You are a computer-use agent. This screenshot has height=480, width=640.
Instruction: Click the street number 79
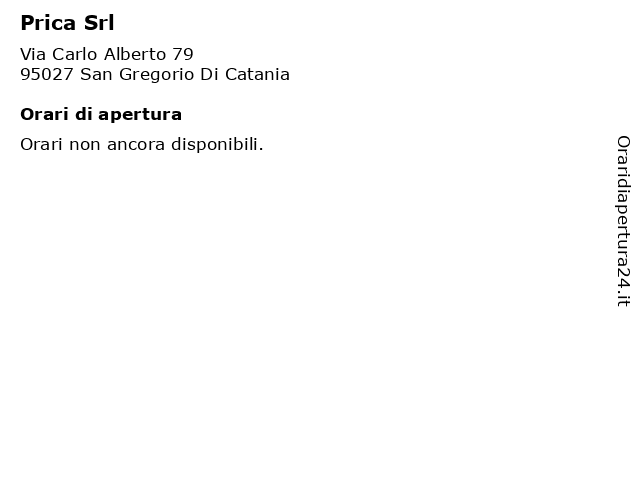pyautogui.click(x=182, y=54)
